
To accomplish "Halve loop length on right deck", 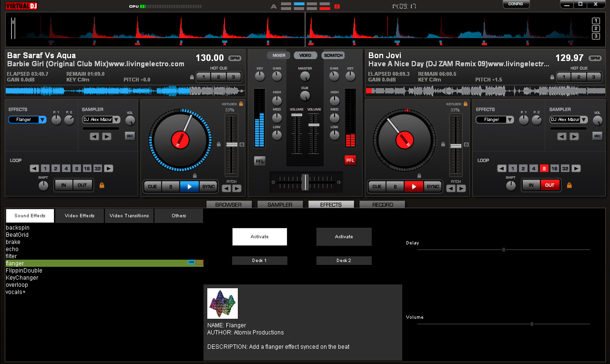I will click(502, 168).
